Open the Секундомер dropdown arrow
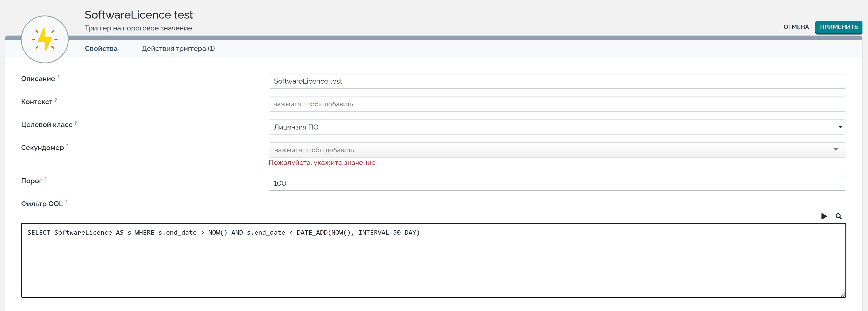This screenshot has width=868, height=311. (x=836, y=149)
